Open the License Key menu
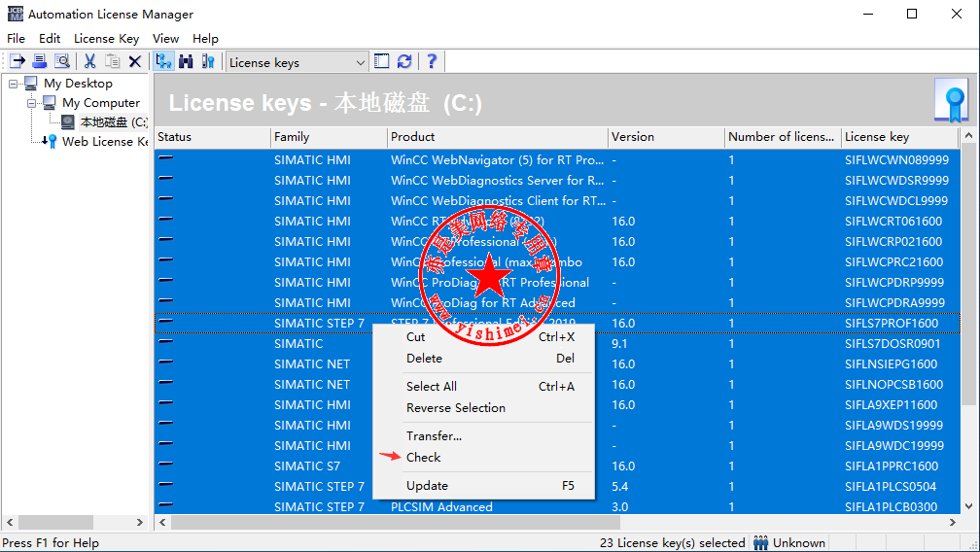This screenshot has height=552, width=980. tap(106, 39)
